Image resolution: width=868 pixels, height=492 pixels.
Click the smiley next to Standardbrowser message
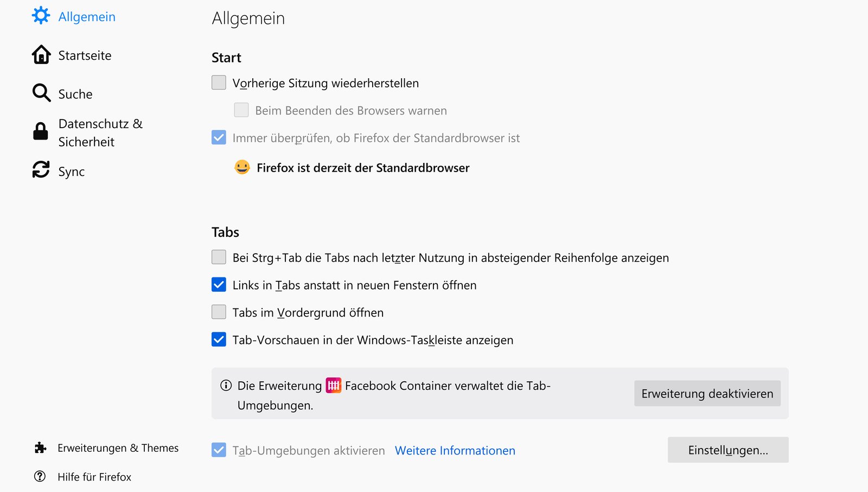(242, 168)
